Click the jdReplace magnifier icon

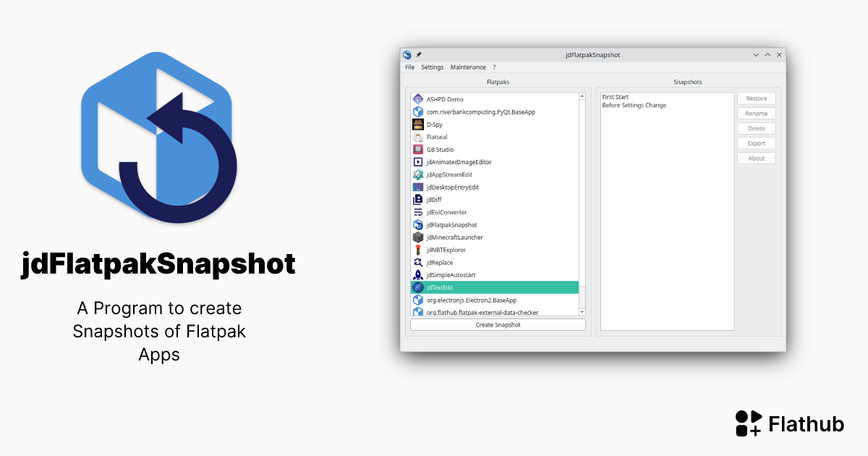(x=417, y=262)
